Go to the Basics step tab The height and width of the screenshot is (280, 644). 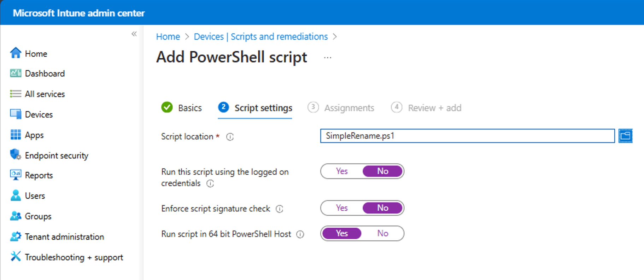coord(182,107)
